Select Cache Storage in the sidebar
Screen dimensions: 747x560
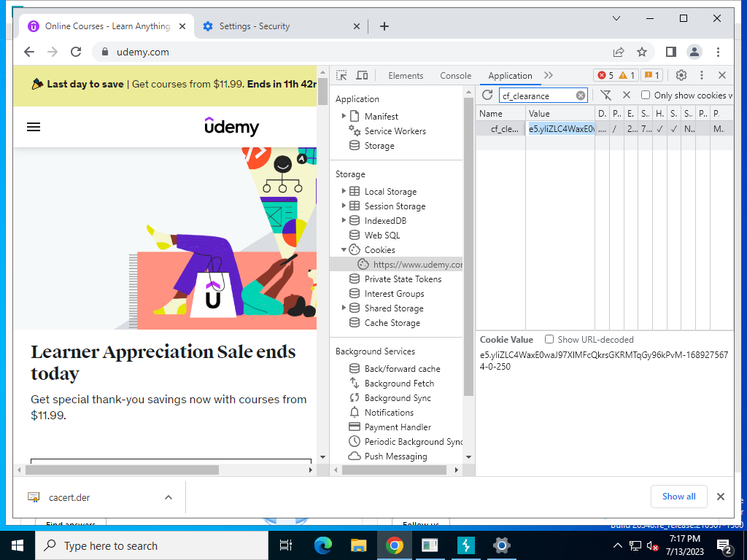(392, 323)
